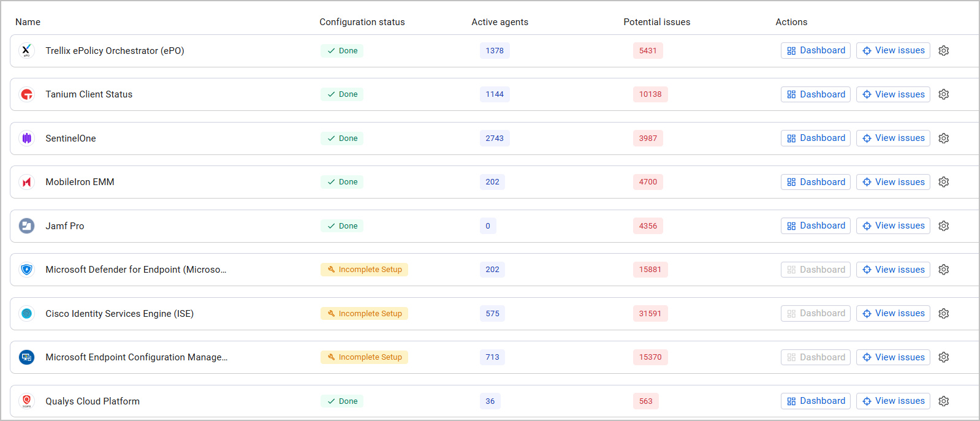
Task: View issues for Qualys Cloud Platform
Action: click(893, 401)
